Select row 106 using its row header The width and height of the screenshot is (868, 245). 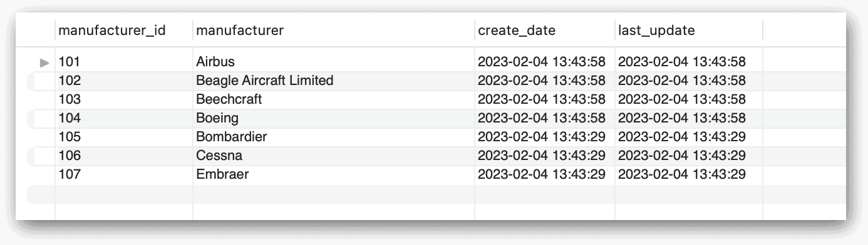41,156
